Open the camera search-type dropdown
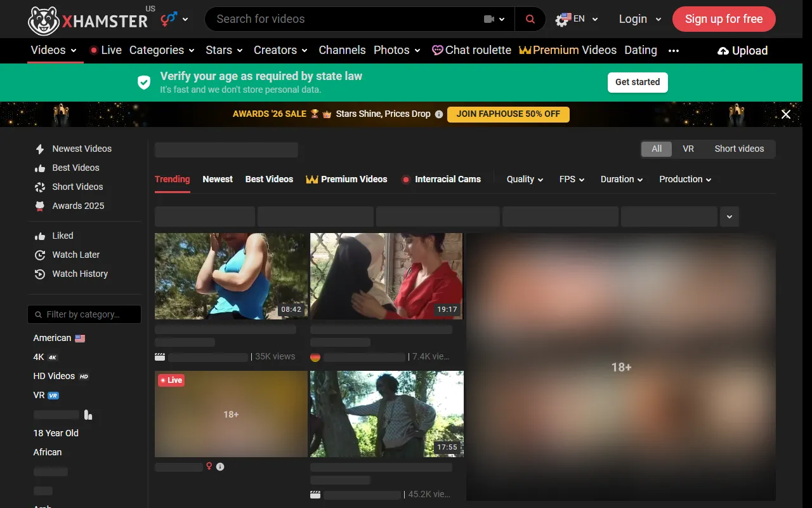The height and width of the screenshot is (508, 812). (495, 19)
